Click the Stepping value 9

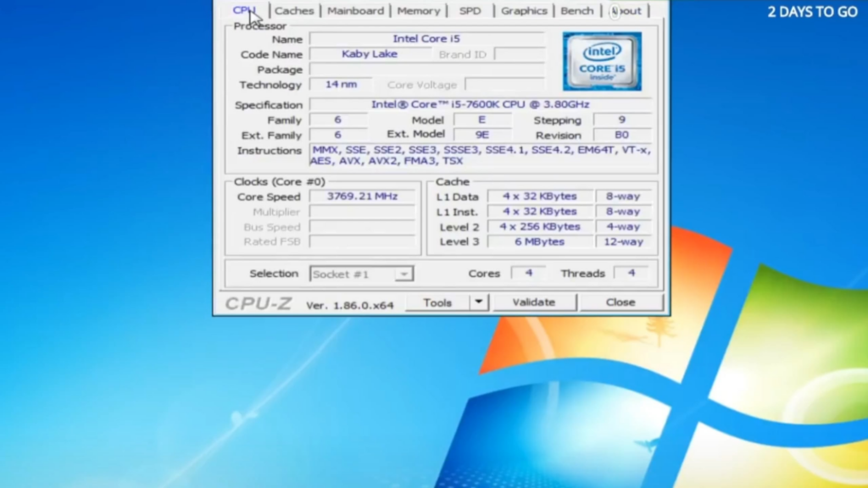[x=621, y=119]
